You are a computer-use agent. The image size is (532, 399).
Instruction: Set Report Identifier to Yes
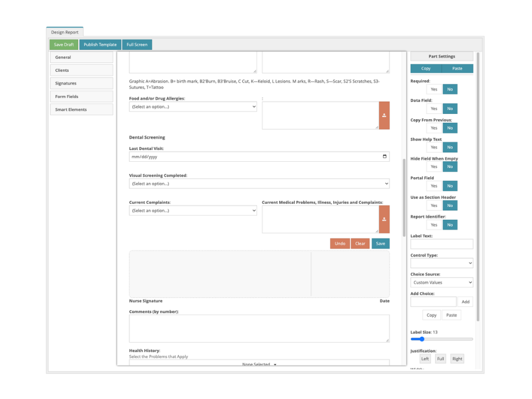(x=434, y=225)
